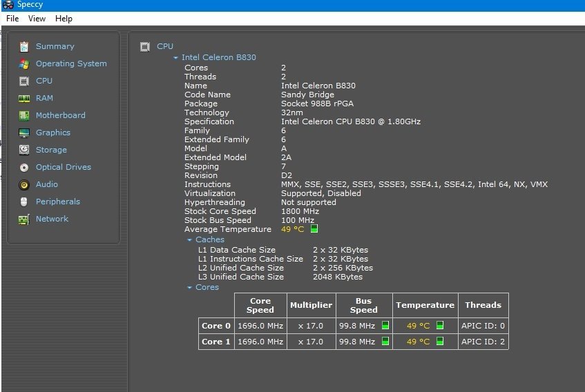This screenshot has width=585, height=392.
Task: Click the Network card icon
Action: (24, 219)
